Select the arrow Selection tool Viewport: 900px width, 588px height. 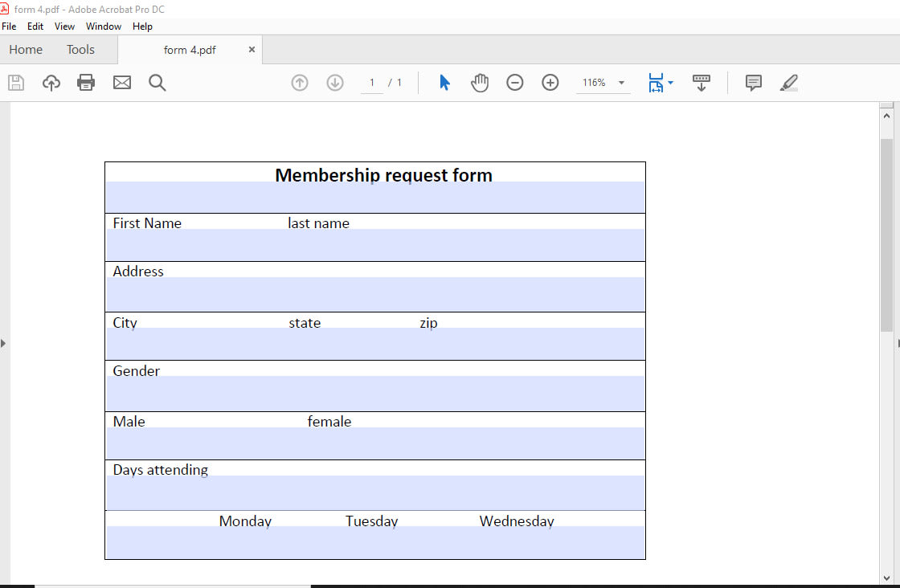[444, 83]
